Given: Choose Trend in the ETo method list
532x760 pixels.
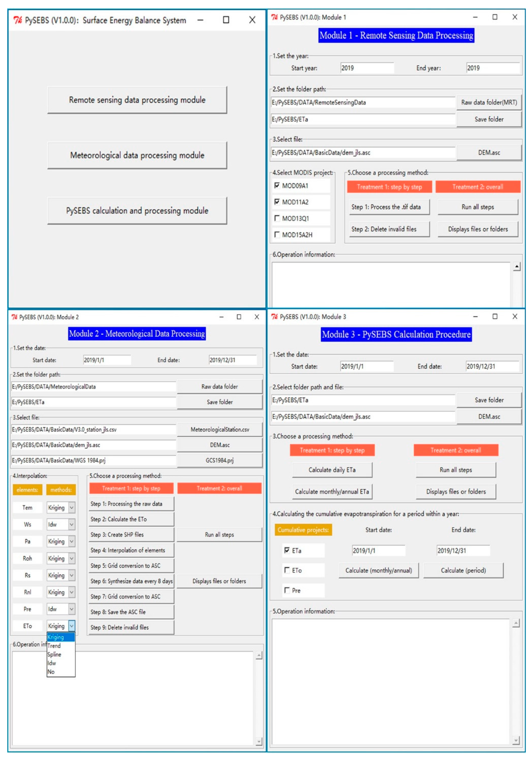Looking at the screenshot, I should 54,645.
